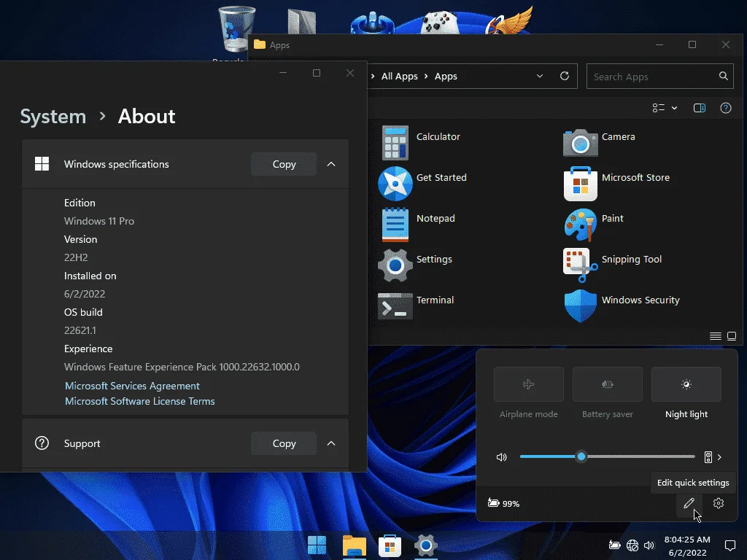This screenshot has width=747, height=560.
Task: Select the Installed on date 6/2/2022
Action: click(85, 294)
